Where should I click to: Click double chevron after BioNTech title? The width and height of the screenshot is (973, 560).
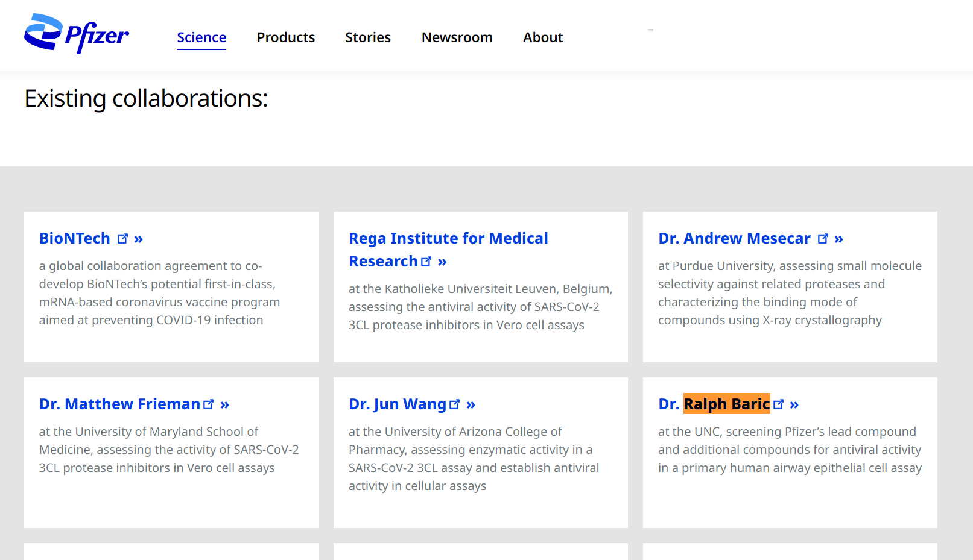click(139, 239)
